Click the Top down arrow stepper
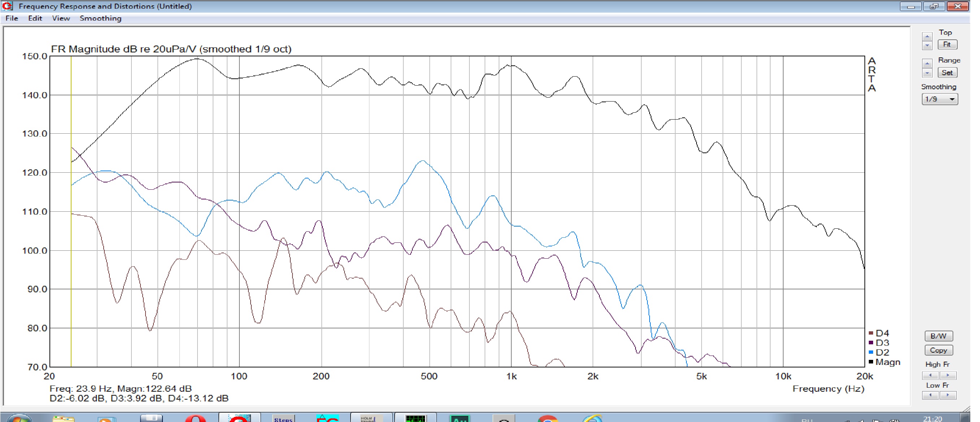Viewport: 980px width, 422px height. [927, 46]
